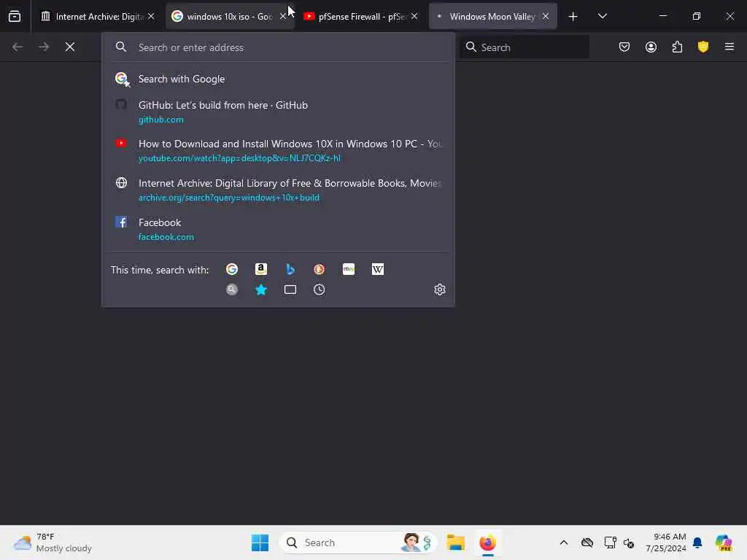Open search settings gear icon
747x560 pixels.
[440, 289]
